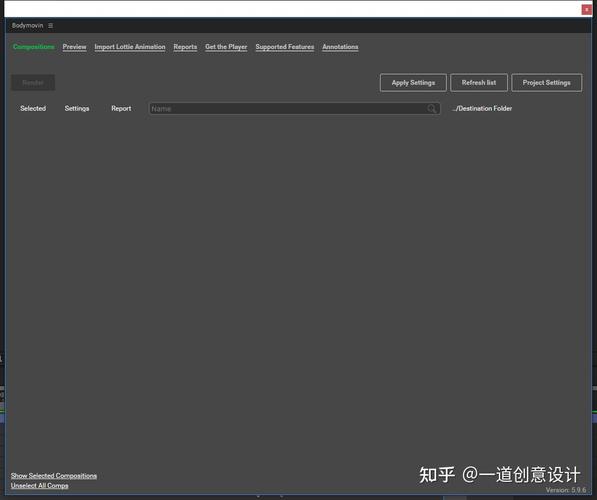Click the Selected column header
597x500 pixels.
click(33, 109)
